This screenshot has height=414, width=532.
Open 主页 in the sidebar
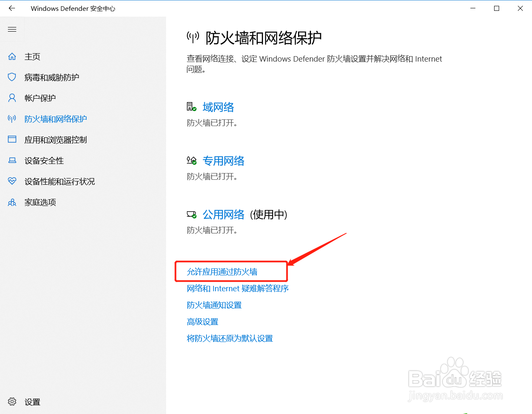click(32, 57)
